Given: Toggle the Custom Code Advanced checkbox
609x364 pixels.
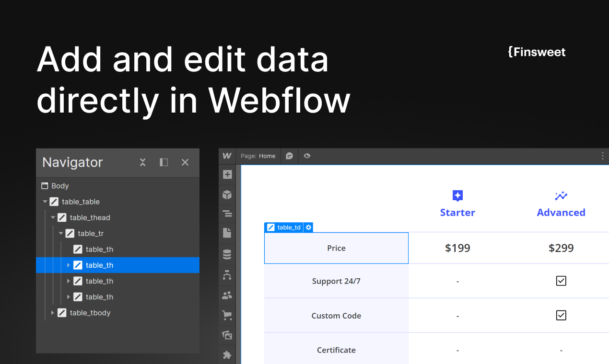Looking at the screenshot, I should pyautogui.click(x=561, y=315).
